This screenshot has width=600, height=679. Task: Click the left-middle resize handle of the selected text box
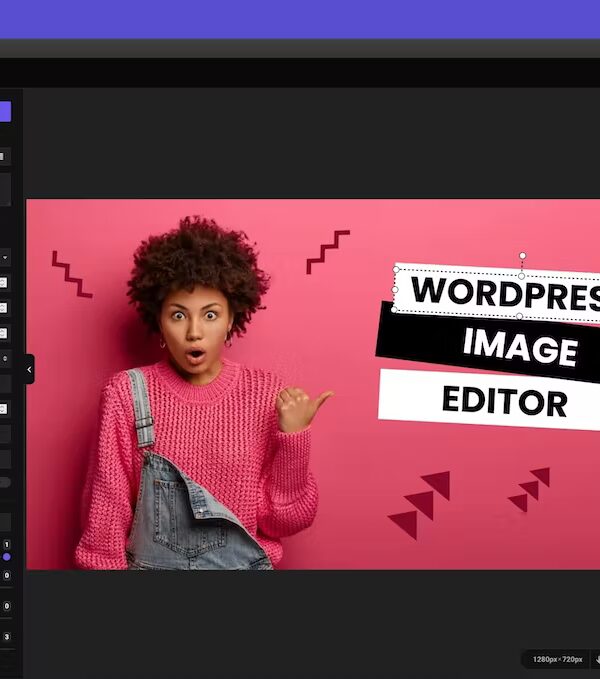395,289
